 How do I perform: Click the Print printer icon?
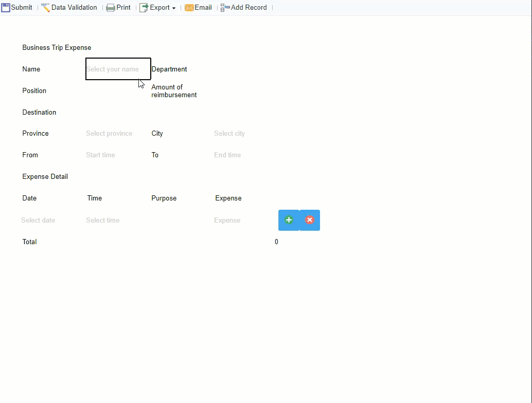coord(110,7)
